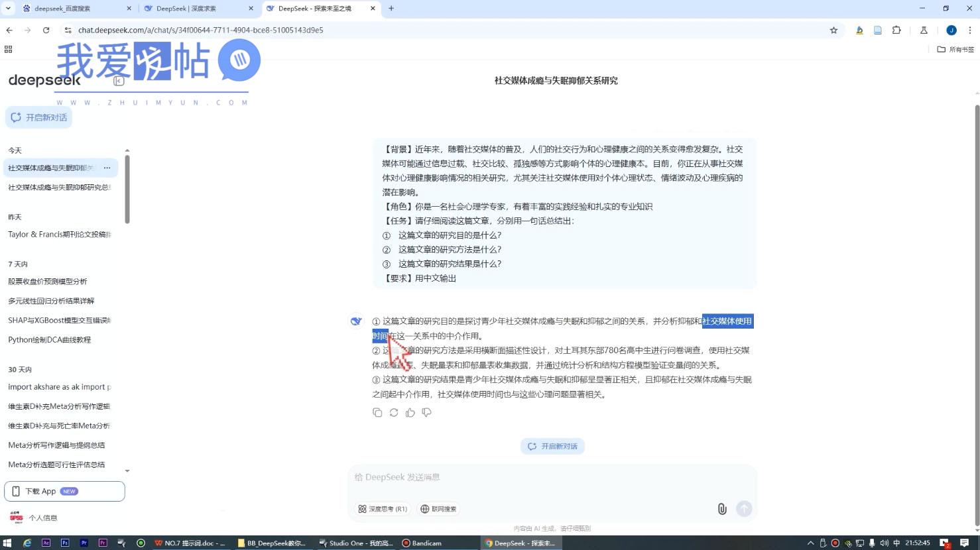Viewport: 980px width, 550px height.
Task: Open chat SHAP与XGBoost模型交互错误
Action: coord(60,320)
